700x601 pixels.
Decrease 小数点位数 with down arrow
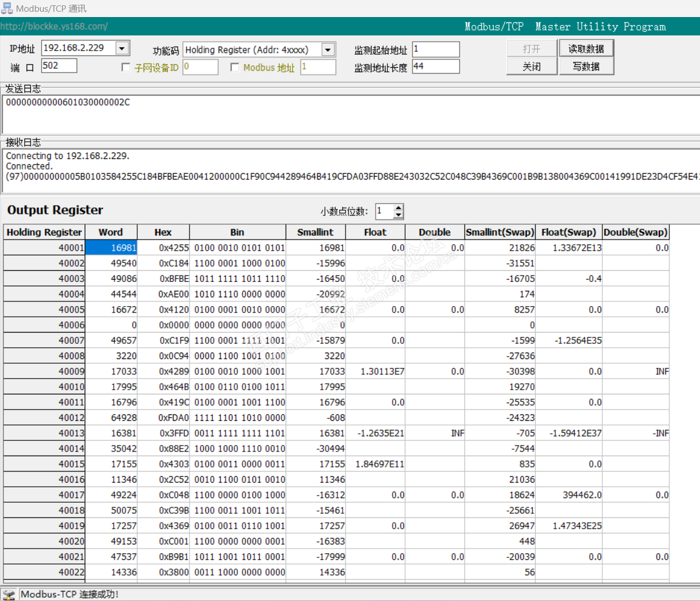coord(399,215)
